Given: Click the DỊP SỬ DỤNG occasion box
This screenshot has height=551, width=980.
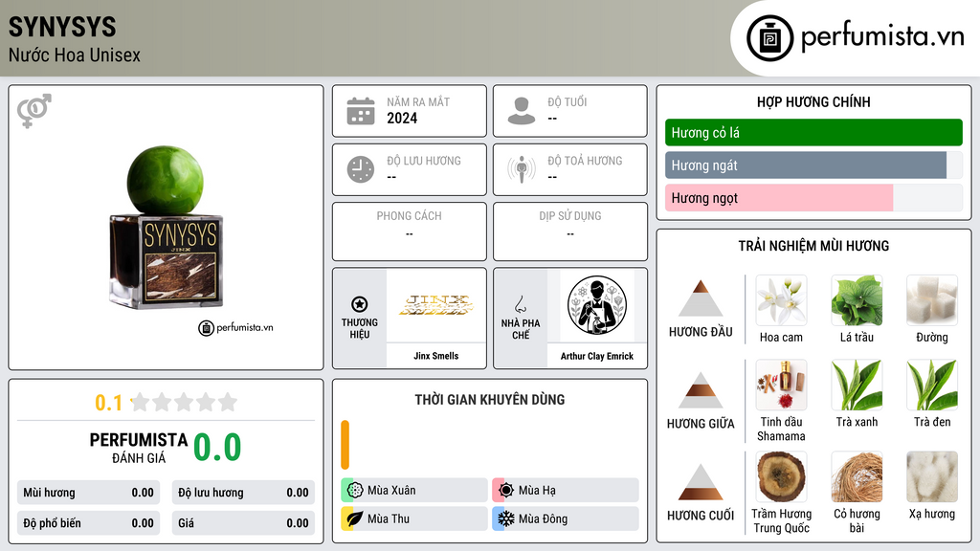Looking at the screenshot, I should click(570, 231).
